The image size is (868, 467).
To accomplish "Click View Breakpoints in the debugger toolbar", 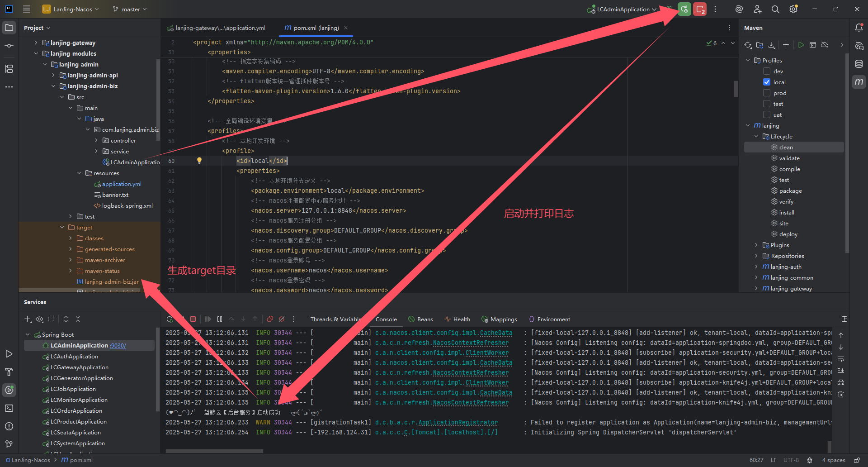I will coord(270,319).
